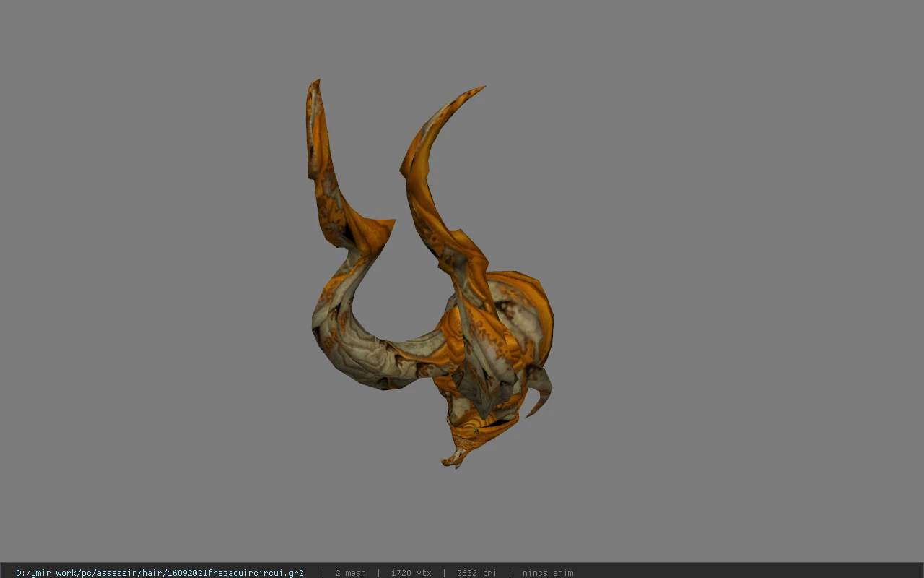
Task: Click the "nincs anim" status entry
Action: [x=548, y=573]
